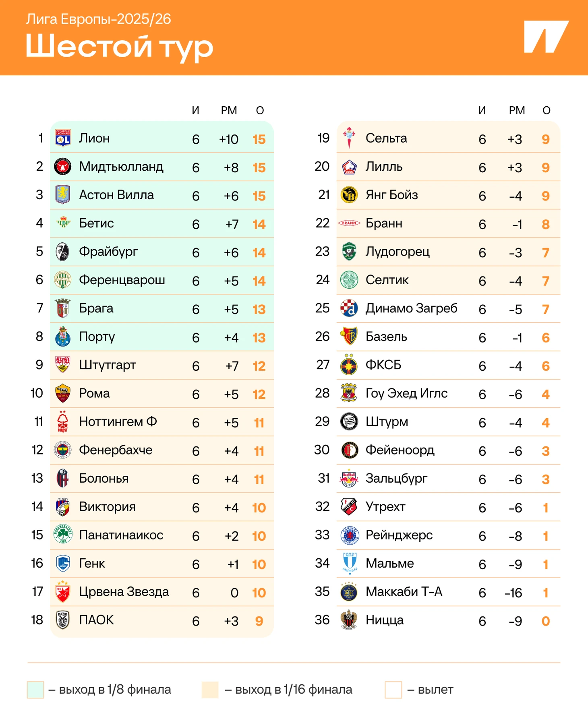Screen dimensions: 588x725
Task: Click the Celtic clover crest icon
Action: point(349,280)
